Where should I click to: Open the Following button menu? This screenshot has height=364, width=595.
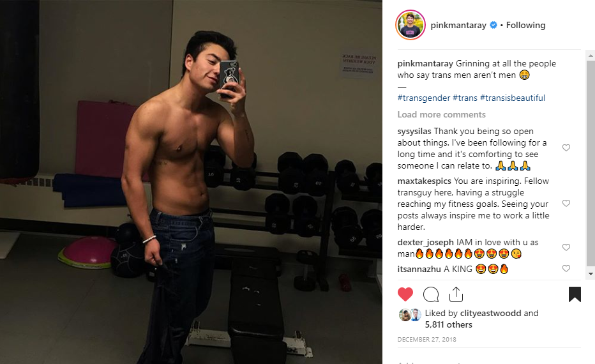click(x=525, y=25)
